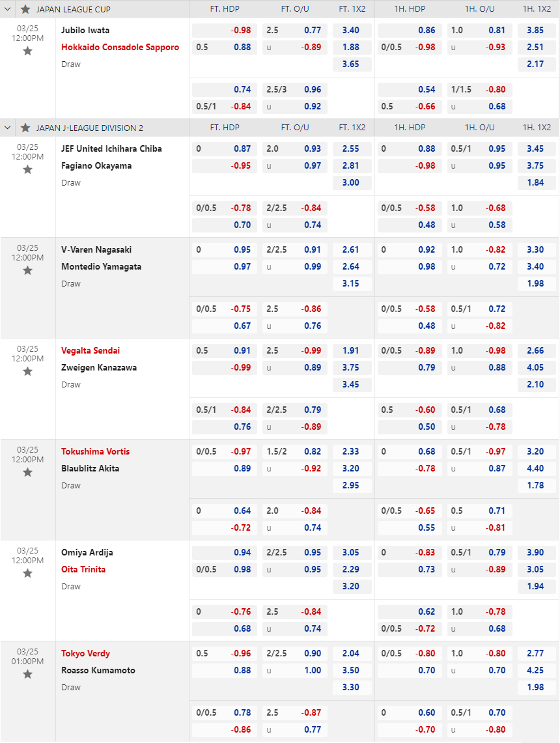
Task: Pick JEF United FT 1X2 odds 2.55
Action: 352,148
